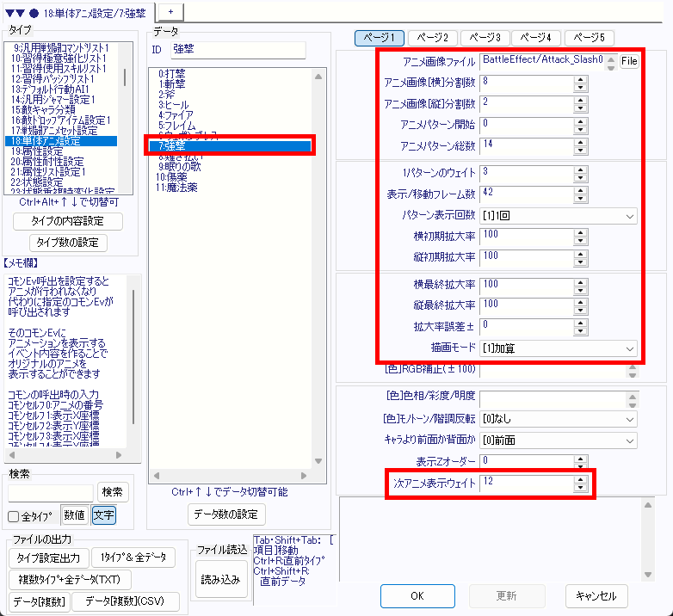The height and width of the screenshot is (616, 673).
Task: Toggle the 数値 search mode button
Action: click(74, 515)
